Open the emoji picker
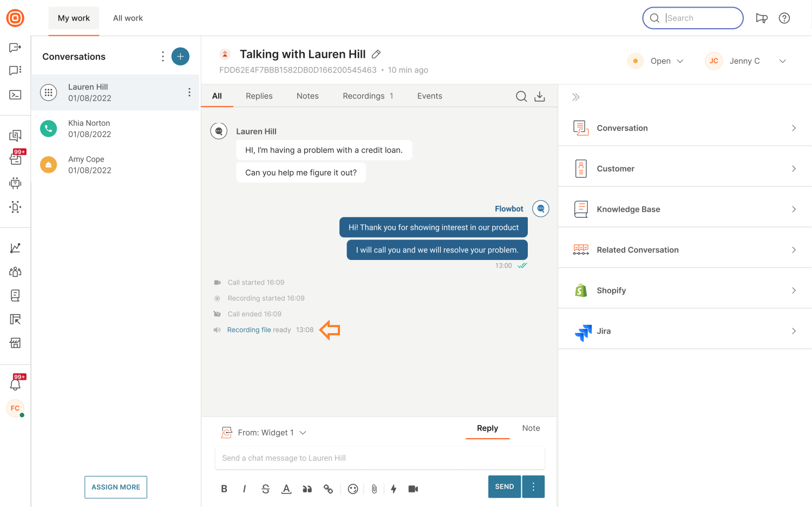This screenshot has width=812, height=507. coord(353,489)
